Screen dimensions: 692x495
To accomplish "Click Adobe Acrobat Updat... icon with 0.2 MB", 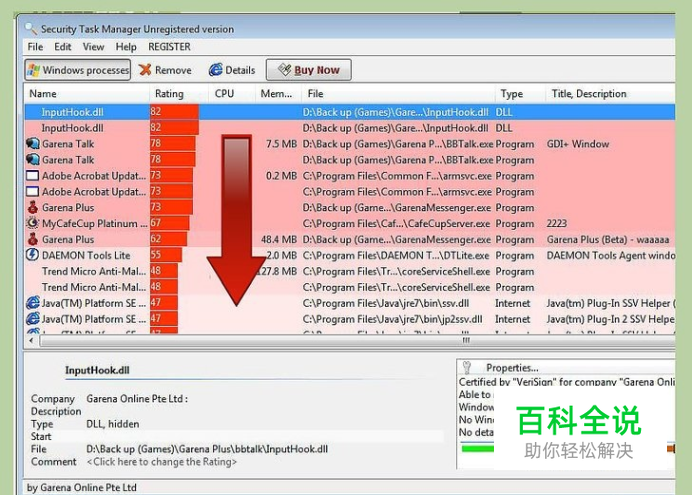I will pyautogui.click(x=33, y=176).
